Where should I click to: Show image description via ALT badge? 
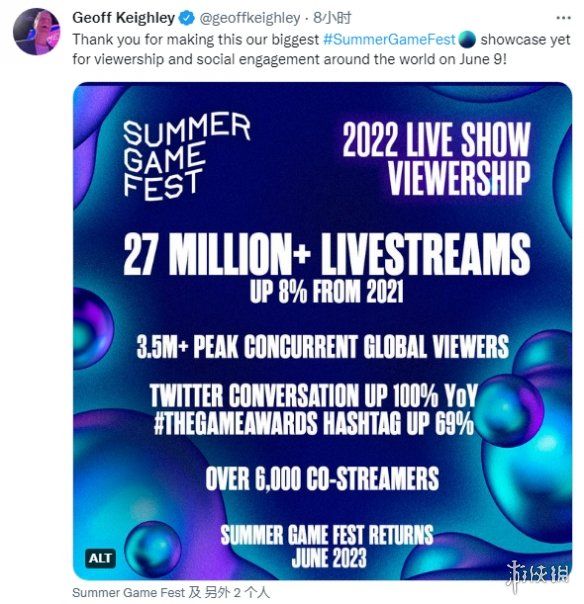pyautogui.click(x=100, y=558)
